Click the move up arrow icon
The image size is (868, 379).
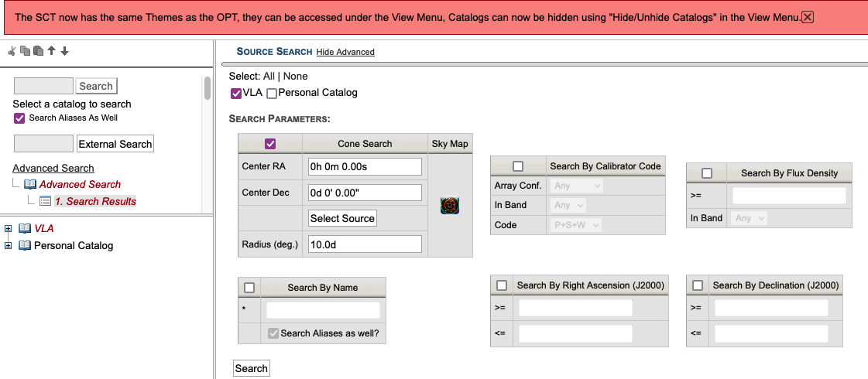point(52,51)
